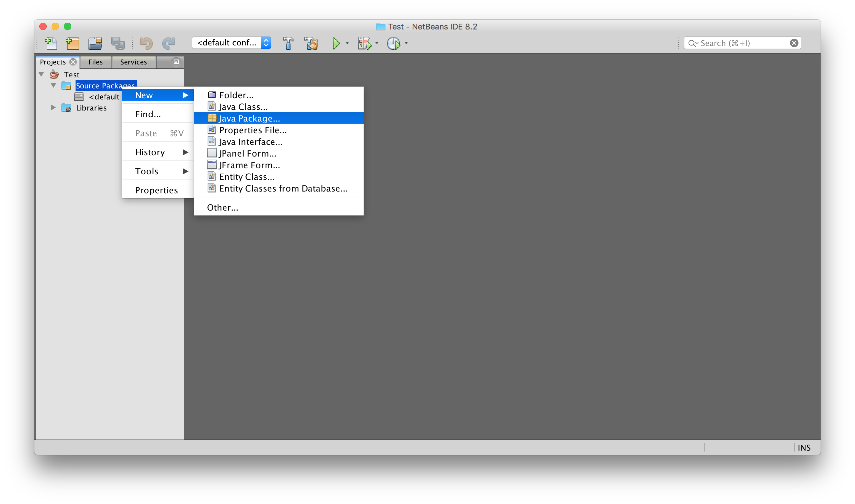Image resolution: width=855 pixels, height=504 pixels.
Task: Choose JFrame Form... in the submenu
Action: click(279, 165)
